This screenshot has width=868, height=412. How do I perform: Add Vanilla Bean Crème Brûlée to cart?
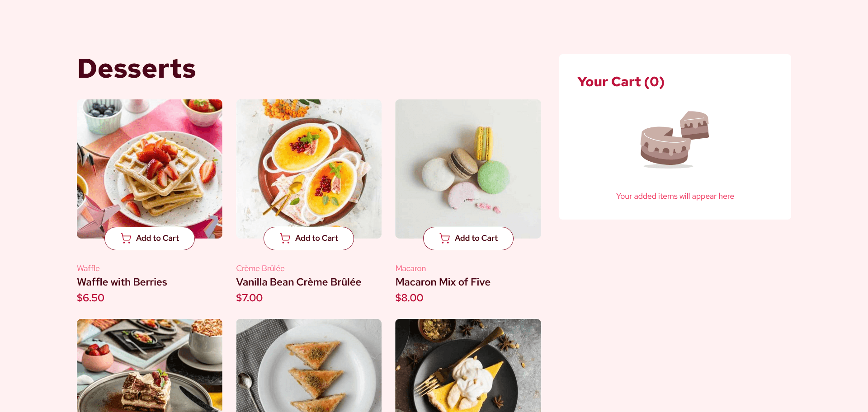pos(309,239)
